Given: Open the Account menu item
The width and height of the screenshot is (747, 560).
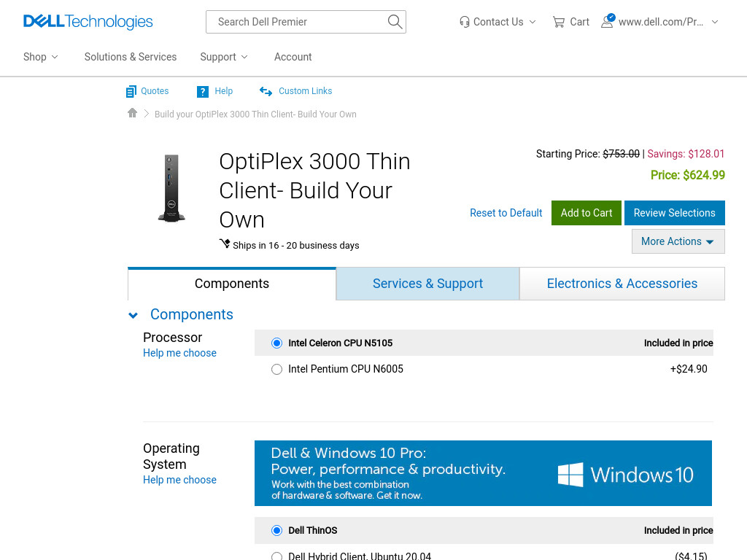Looking at the screenshot, I should pos(293,57).
